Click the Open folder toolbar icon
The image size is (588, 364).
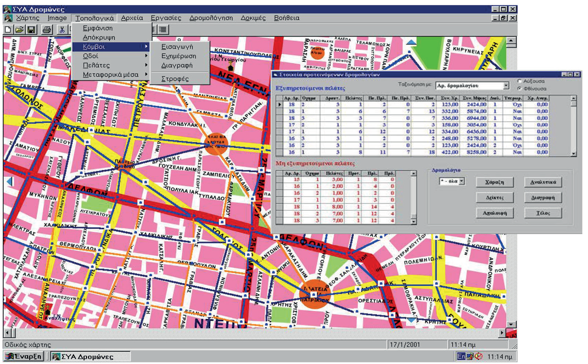pyautogui.click(x=19, y=30)
